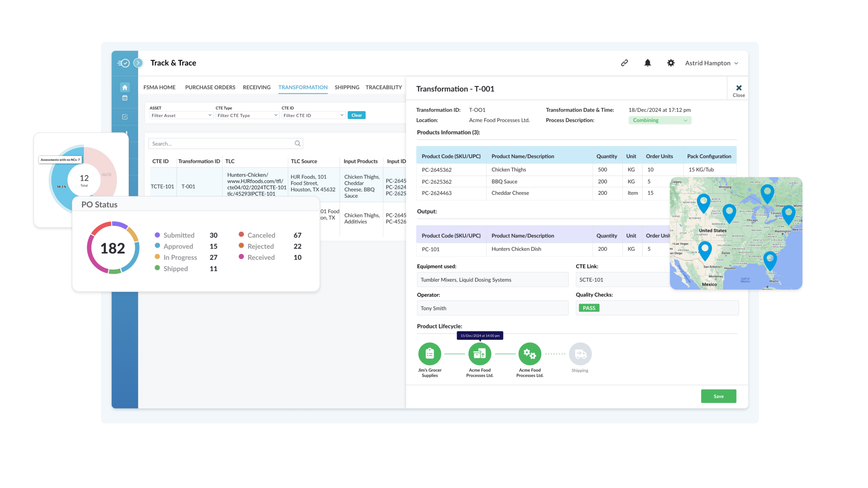868x488 pixels.
Task: Expand sidebar with the arrow toggle
Action: click(138, 63)
